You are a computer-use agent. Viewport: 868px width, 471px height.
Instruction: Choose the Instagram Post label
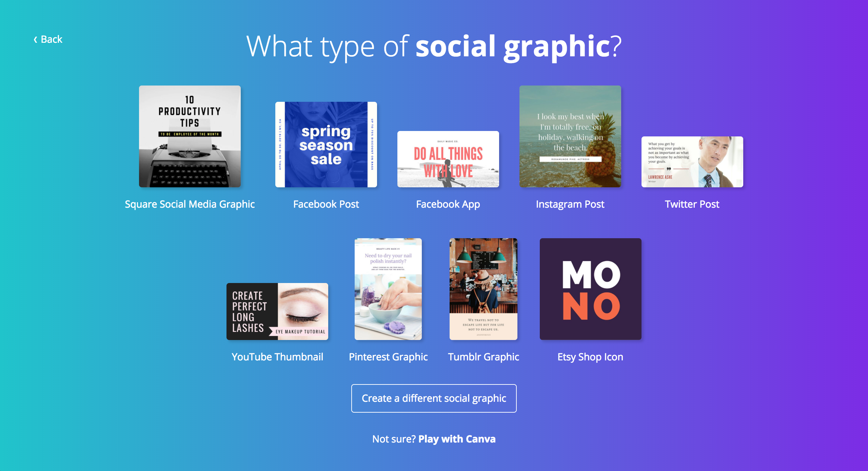(570, 204)
